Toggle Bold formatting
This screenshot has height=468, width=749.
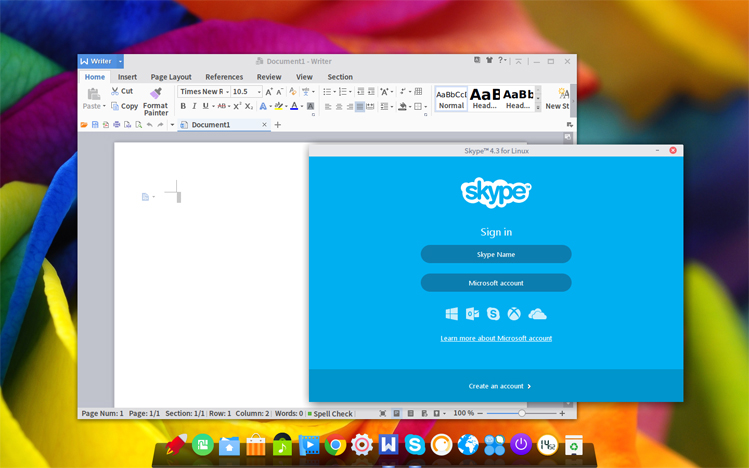[183, 106]
